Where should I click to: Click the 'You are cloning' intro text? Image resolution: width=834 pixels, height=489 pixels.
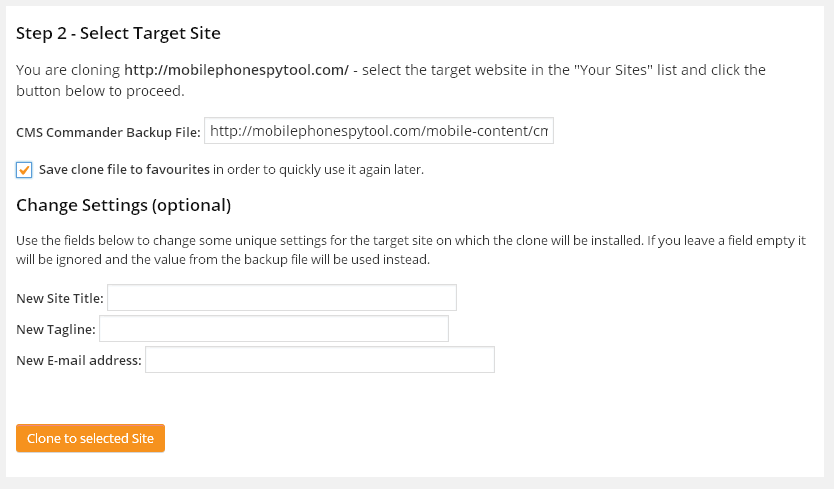click(x=68, y=70)
